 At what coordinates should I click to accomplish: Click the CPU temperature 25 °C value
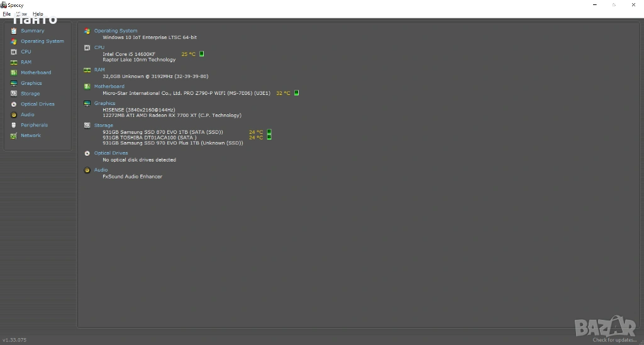(x=189, y=54)
